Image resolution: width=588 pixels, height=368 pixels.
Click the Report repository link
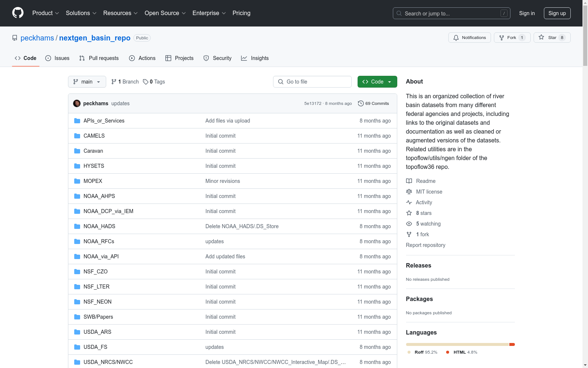pyautogui.click(x=426, y=245)
